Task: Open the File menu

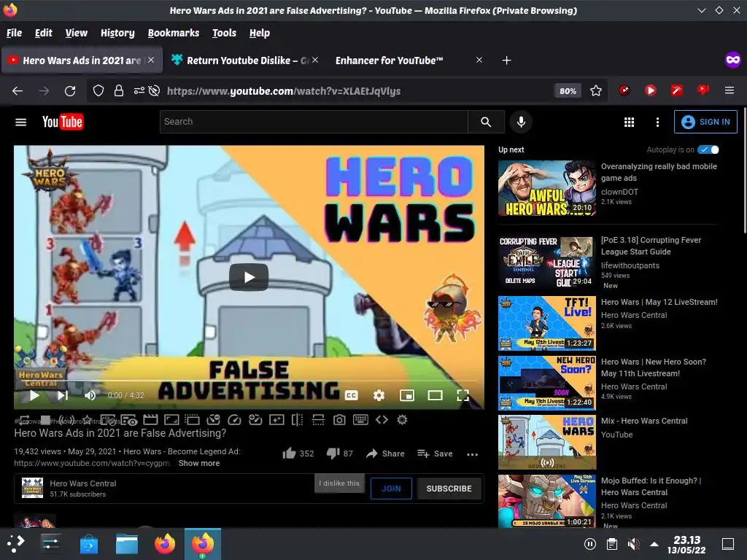Action: tap(14, 33)
